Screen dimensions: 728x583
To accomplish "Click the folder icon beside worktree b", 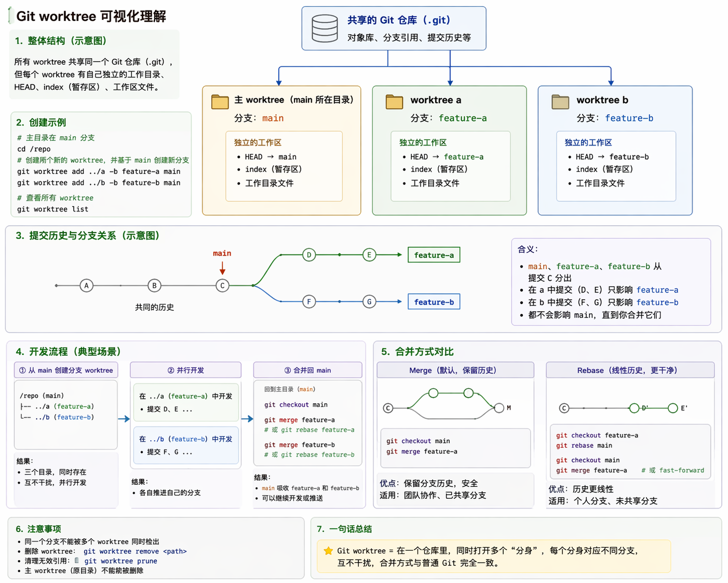I will (560, 101).
